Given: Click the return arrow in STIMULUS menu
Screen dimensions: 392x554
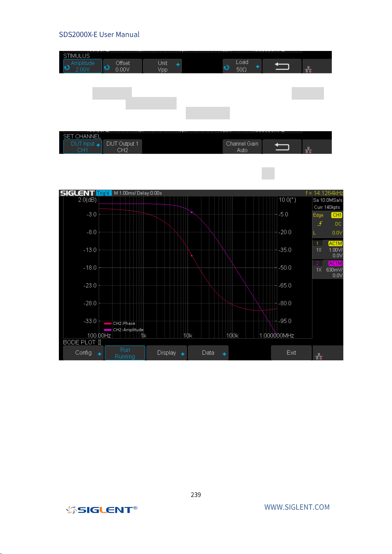Looking at the screenshot, I should 282,66.
